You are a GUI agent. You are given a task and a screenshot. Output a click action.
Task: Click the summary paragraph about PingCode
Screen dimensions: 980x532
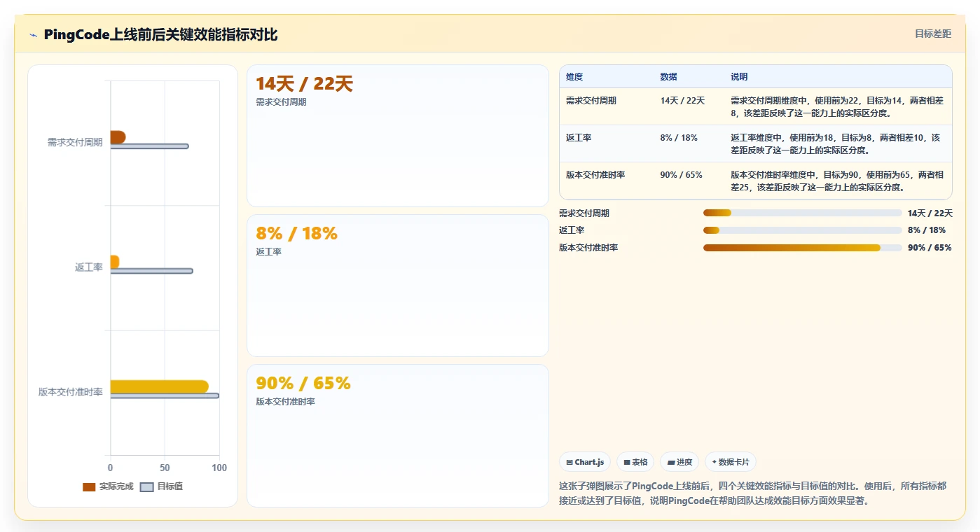coord(752,493)
